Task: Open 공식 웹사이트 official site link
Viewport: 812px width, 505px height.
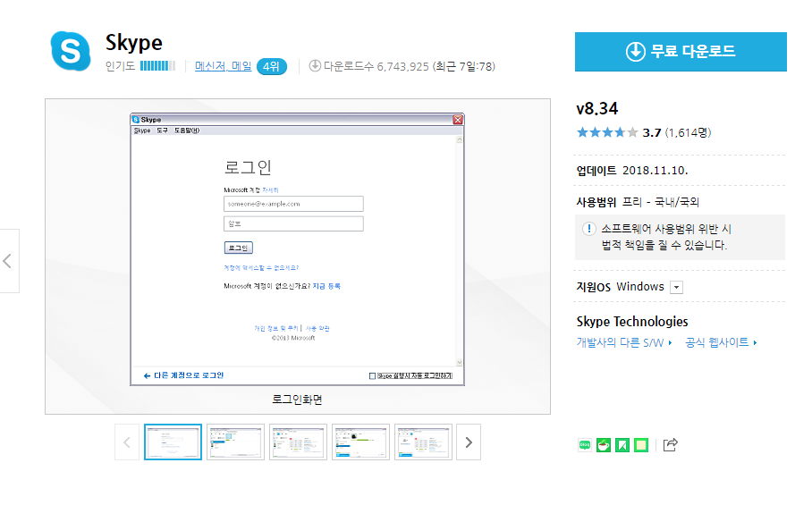Action: pos(721,342)
